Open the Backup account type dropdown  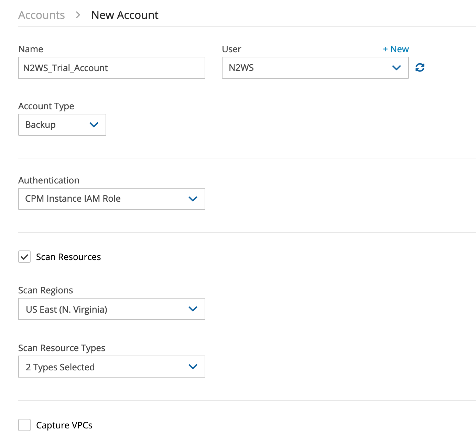[x=55, y=125]
